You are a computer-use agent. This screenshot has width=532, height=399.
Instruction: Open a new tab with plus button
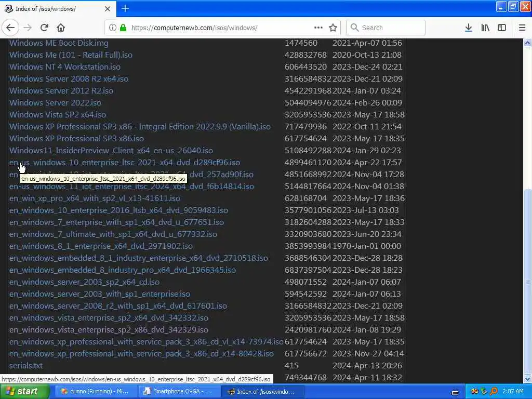pyautogui.click(x=125, y=8)
